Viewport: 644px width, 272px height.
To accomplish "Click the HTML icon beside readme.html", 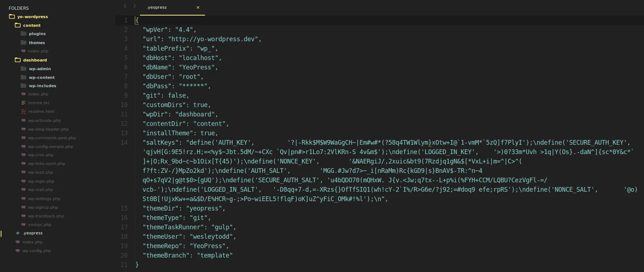I will click(x=24, y=111).
